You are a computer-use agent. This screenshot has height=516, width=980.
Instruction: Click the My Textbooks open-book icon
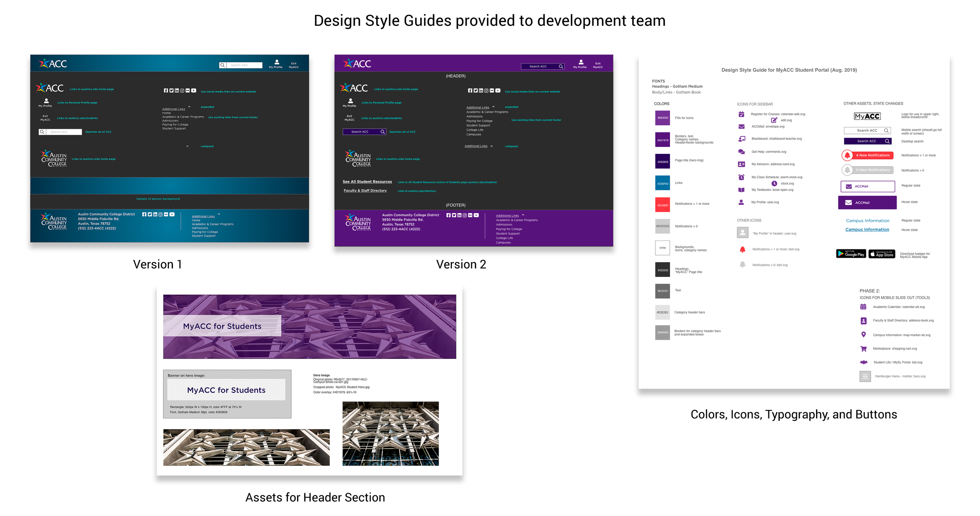pos(741,190)
